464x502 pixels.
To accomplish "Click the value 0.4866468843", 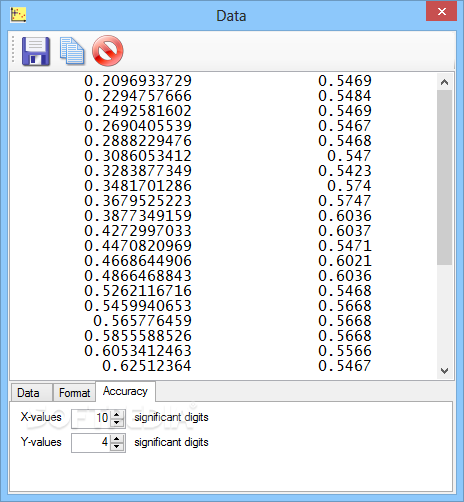I will pos(138,276).
